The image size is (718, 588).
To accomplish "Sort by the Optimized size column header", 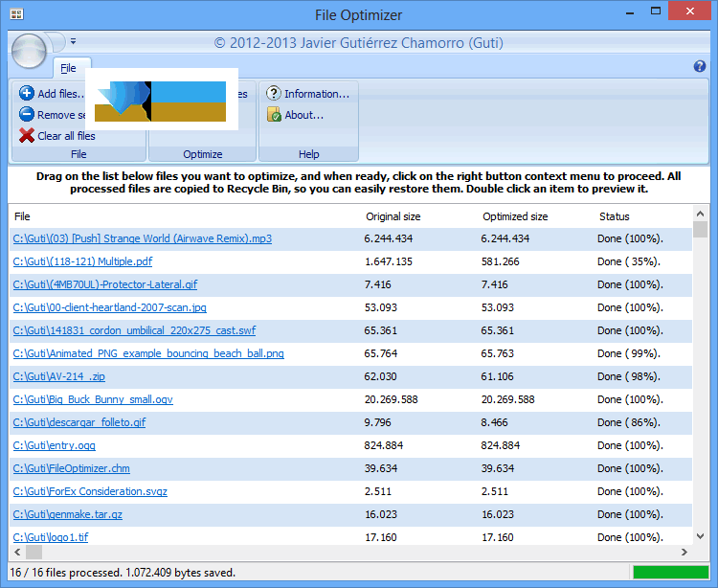I will coord(515,216).
